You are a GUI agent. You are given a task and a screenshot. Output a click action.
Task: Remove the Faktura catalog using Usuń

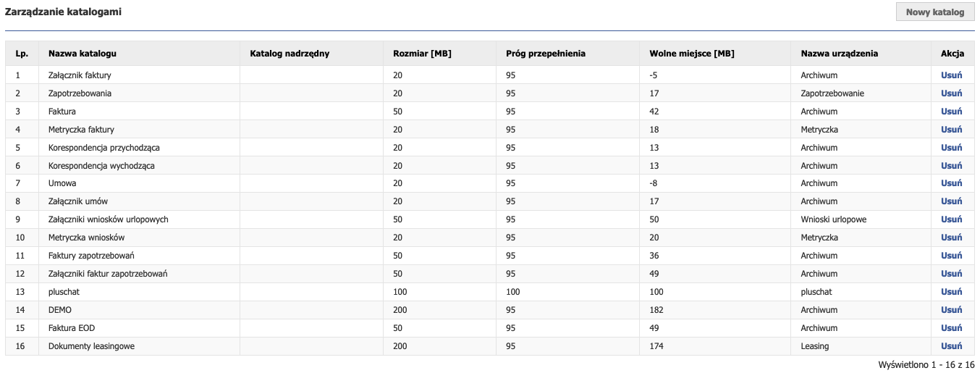(x=951, y=112)
